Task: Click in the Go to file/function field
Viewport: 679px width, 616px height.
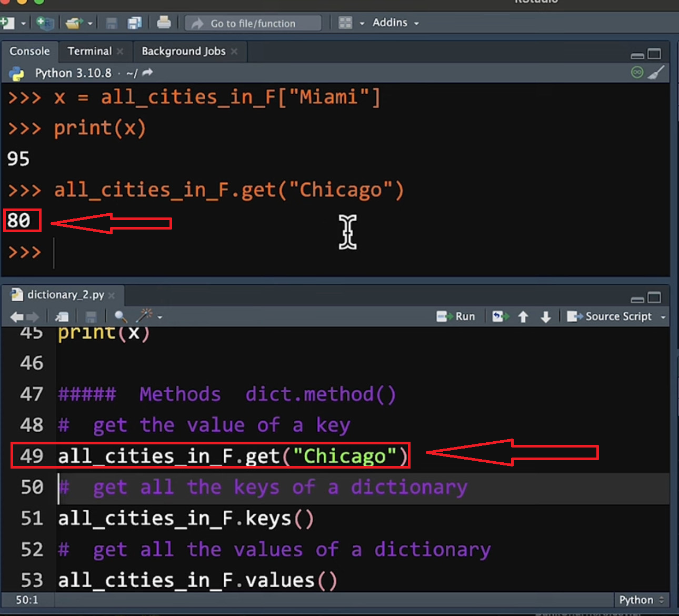Action: (253, 23)
